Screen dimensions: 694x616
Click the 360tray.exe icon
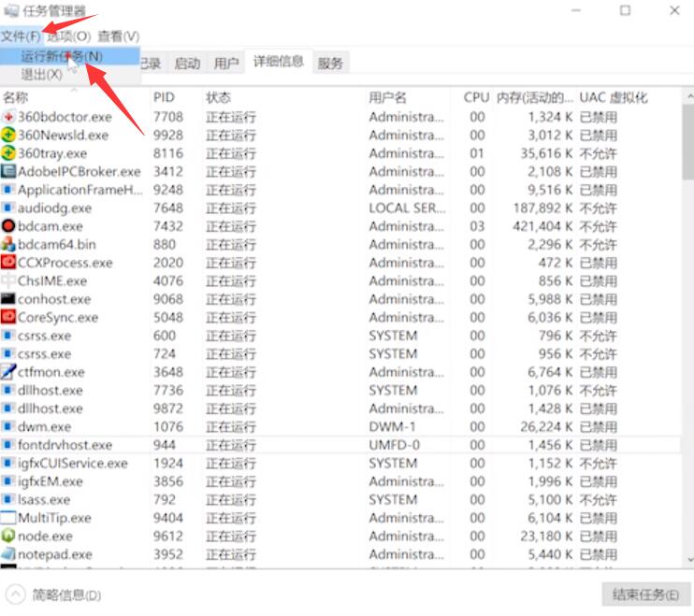point(8,153)
